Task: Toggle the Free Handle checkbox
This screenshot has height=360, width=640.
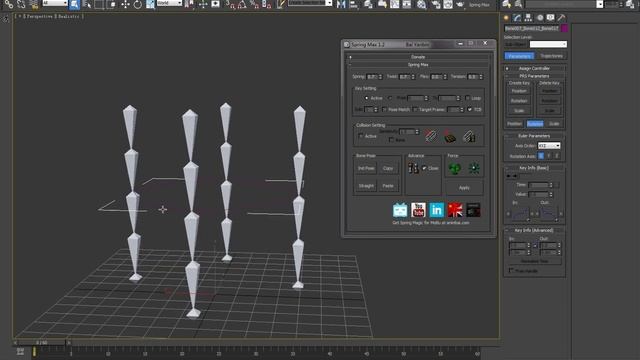Action: pyautogui.click(x=511, y=271)
